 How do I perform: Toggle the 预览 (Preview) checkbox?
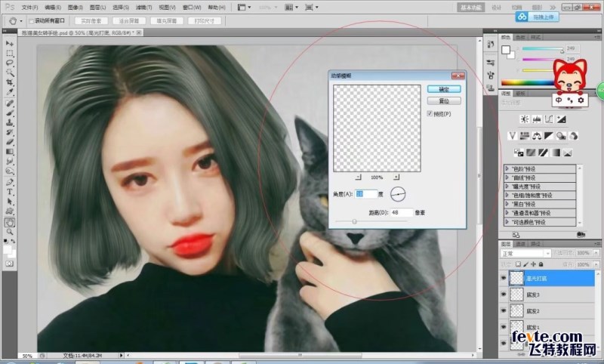point(430,113)
